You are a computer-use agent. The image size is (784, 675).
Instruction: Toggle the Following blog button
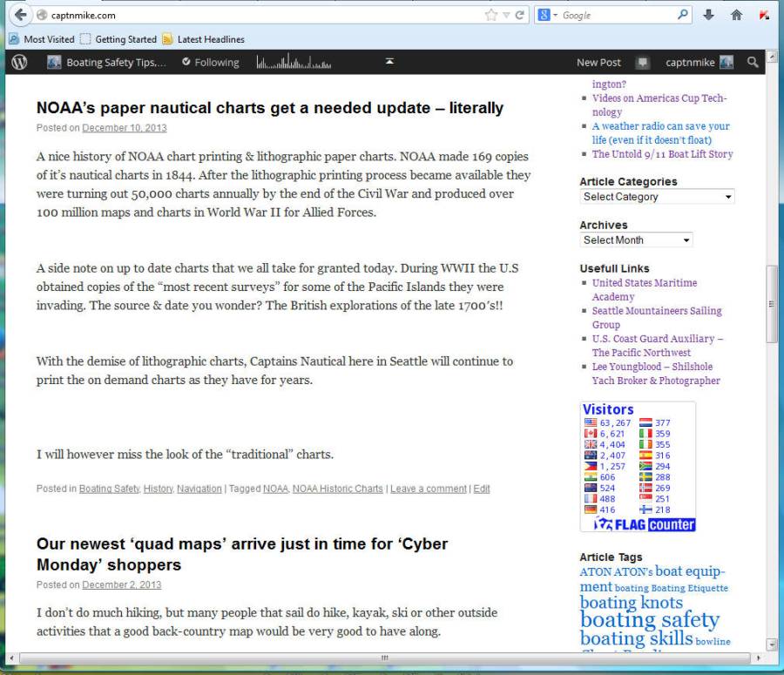point(210,62)
